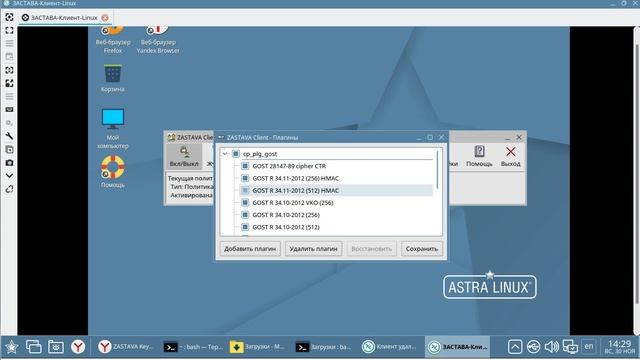Click the Выход red X toolbar icon

(x=510, y=156)
